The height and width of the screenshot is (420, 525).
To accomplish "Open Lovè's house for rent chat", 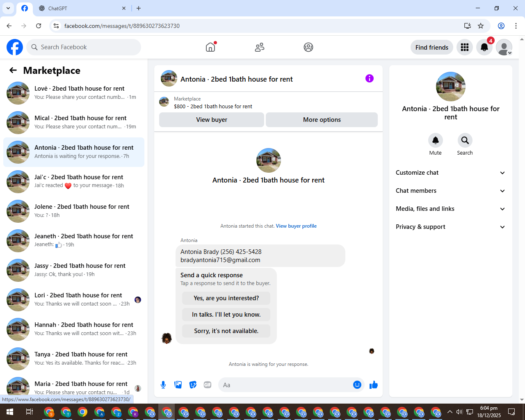I will pos(74,93).
